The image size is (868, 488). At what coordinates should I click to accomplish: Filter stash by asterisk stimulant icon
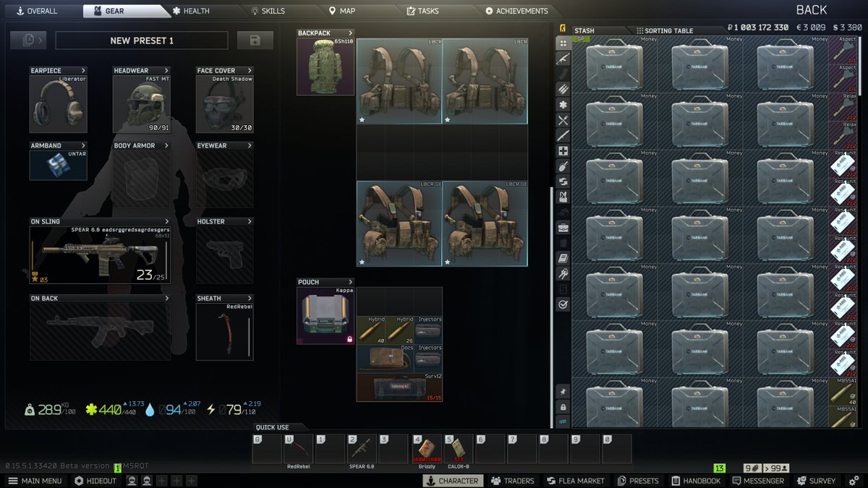point(563,105)
